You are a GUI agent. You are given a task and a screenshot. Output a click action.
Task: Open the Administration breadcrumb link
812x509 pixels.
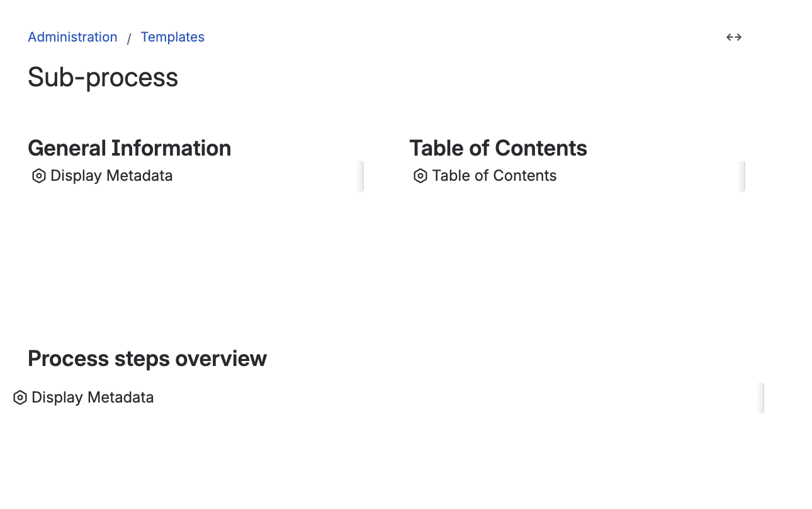click(x=72, y=37)
